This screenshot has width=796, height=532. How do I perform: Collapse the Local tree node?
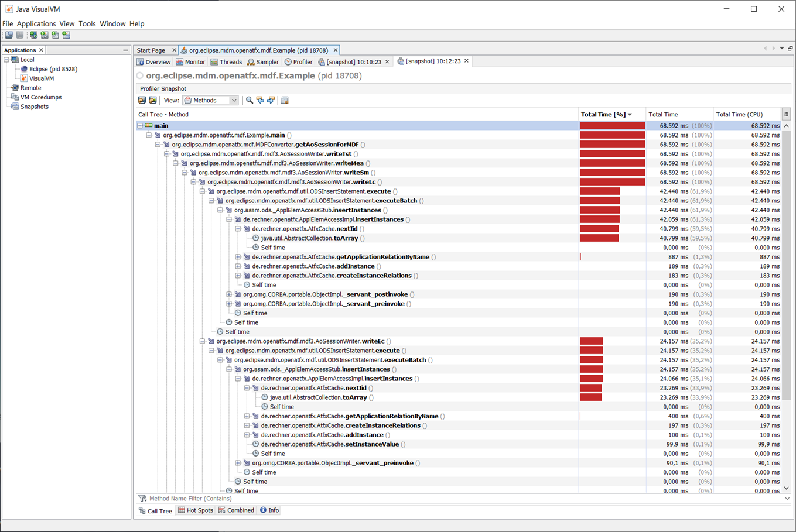point(6,60)
